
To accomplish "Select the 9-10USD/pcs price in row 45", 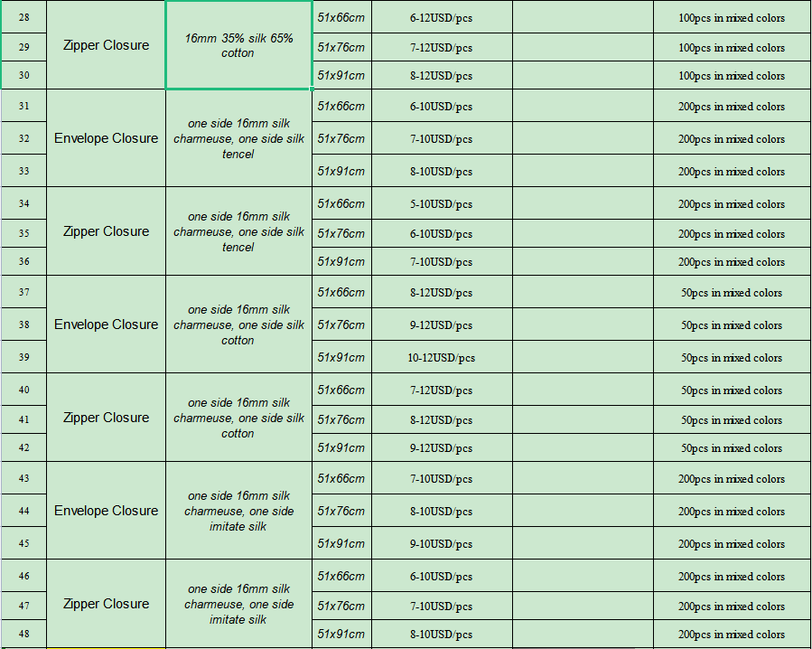I will coord(441,543).
